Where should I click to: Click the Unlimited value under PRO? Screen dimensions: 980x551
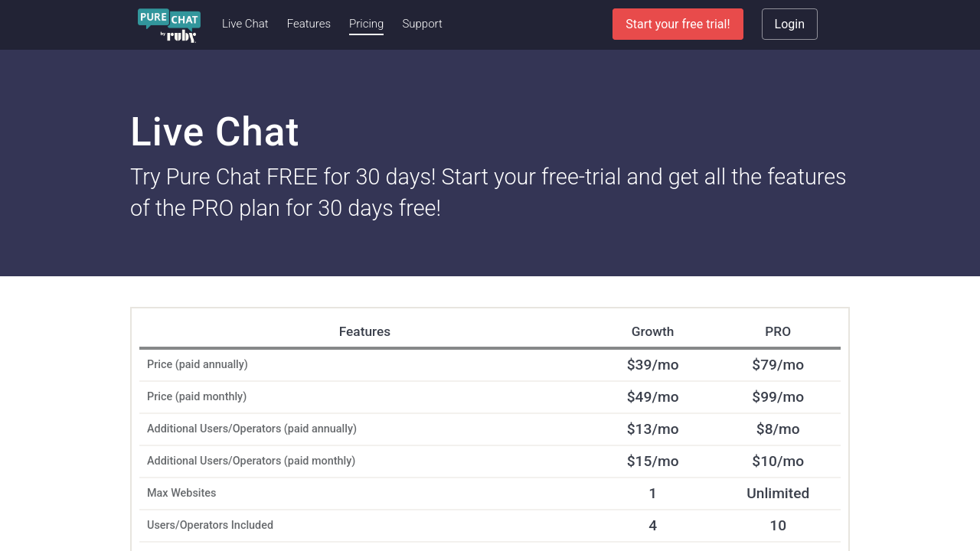pos(778,494)
